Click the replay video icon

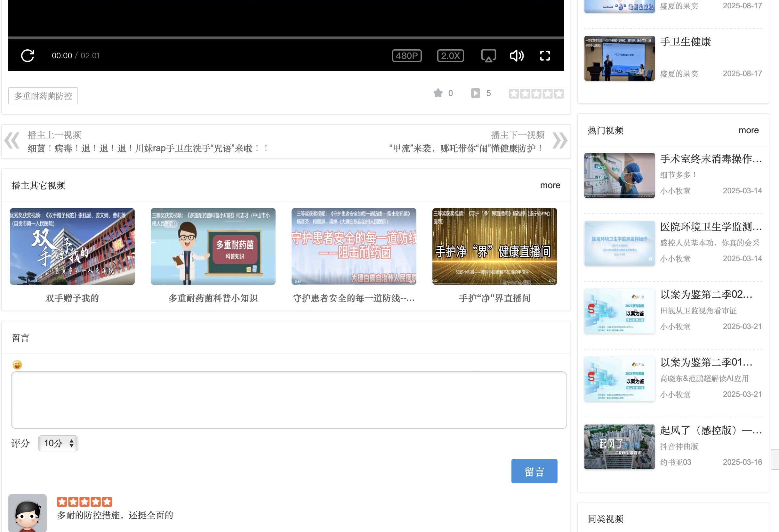(x=28, y=56)
